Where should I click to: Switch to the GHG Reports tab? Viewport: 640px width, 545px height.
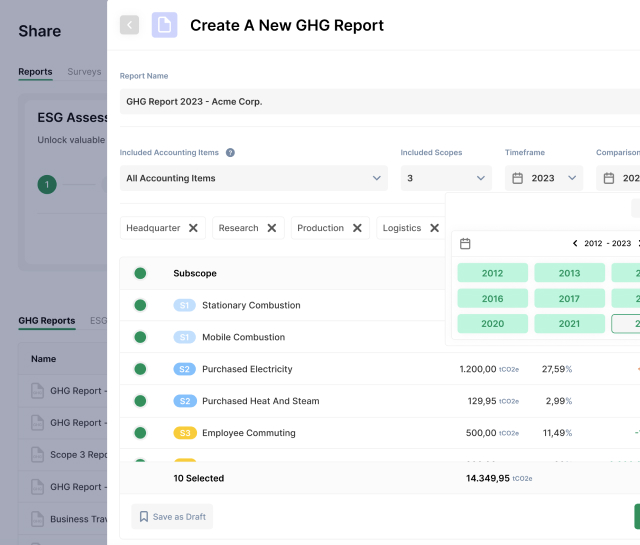click(x=46, y=321)
